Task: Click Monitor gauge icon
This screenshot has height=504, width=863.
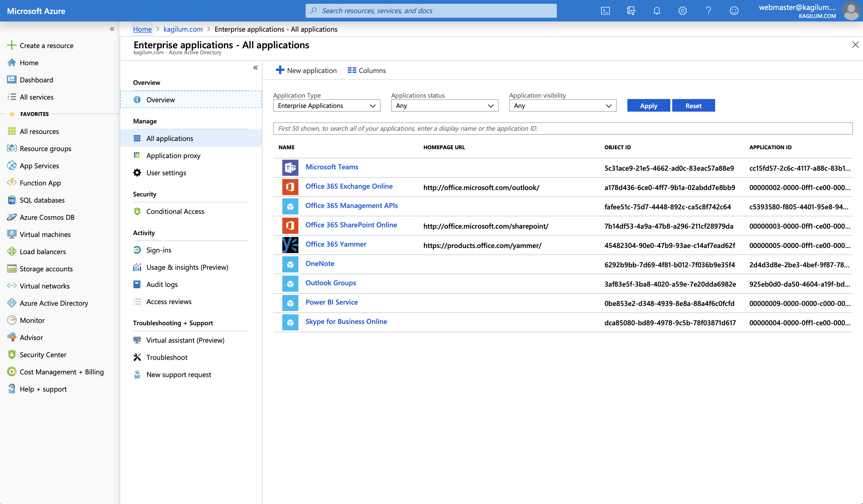Action: pos(12,320)
